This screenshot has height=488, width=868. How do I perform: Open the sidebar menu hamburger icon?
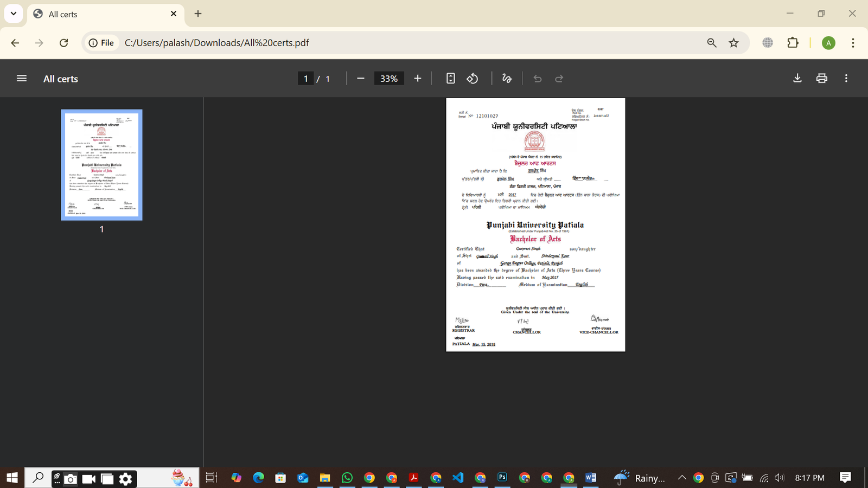[22, 79]
